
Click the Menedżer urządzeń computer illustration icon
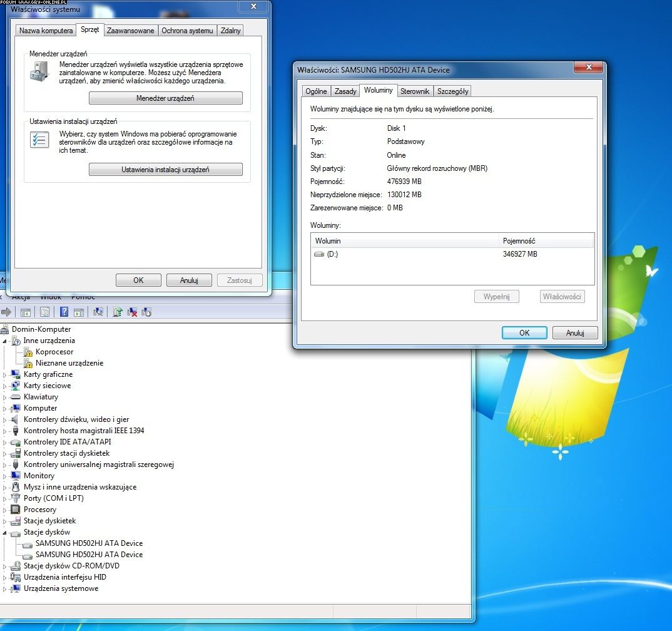pos(39,71)
